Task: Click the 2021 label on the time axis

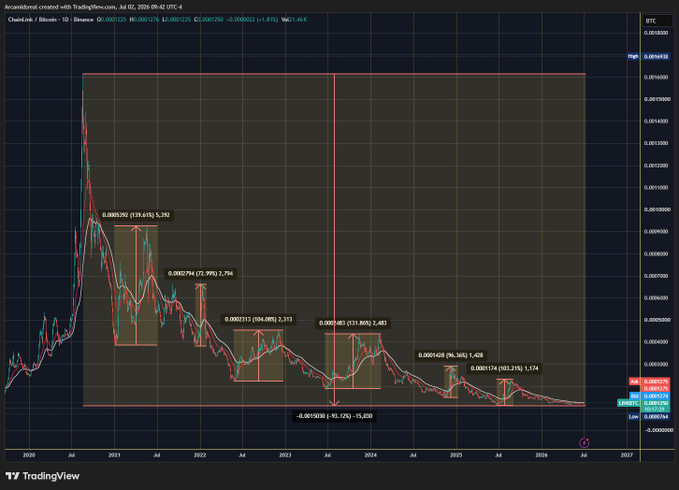Action: coord(114,455)
